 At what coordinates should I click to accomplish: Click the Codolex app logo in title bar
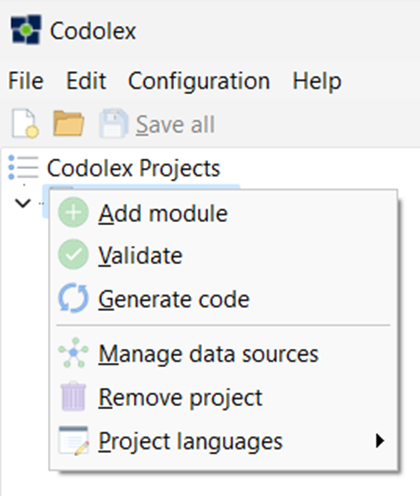[26, 30]
